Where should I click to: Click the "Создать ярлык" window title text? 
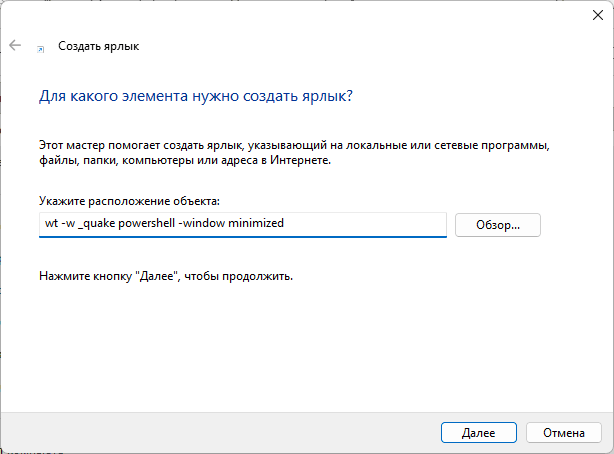click(99, 46)
